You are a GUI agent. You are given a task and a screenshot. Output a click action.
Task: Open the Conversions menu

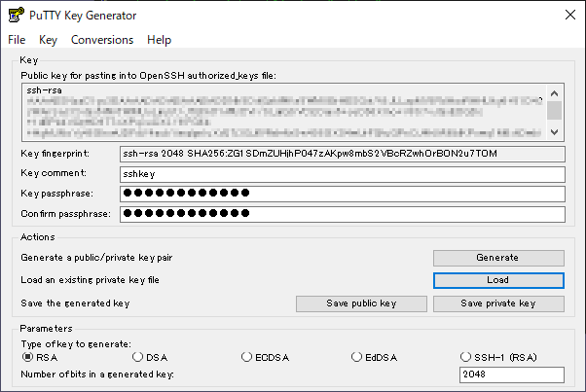[102, 40]
